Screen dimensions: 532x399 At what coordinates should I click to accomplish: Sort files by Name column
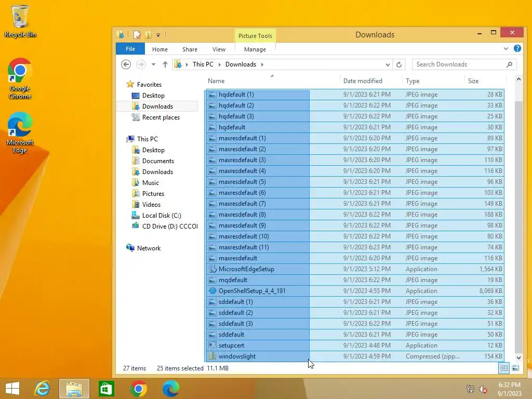pos(273,81)
